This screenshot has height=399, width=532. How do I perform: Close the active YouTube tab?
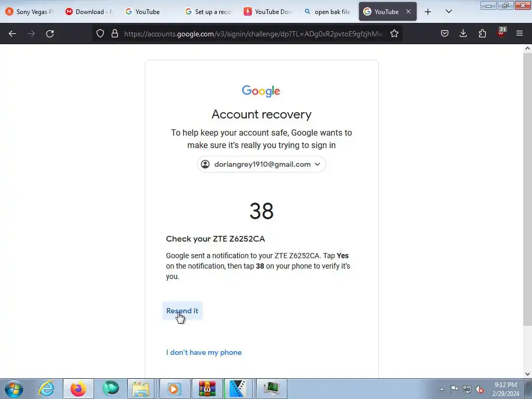[x=408, y=11]
